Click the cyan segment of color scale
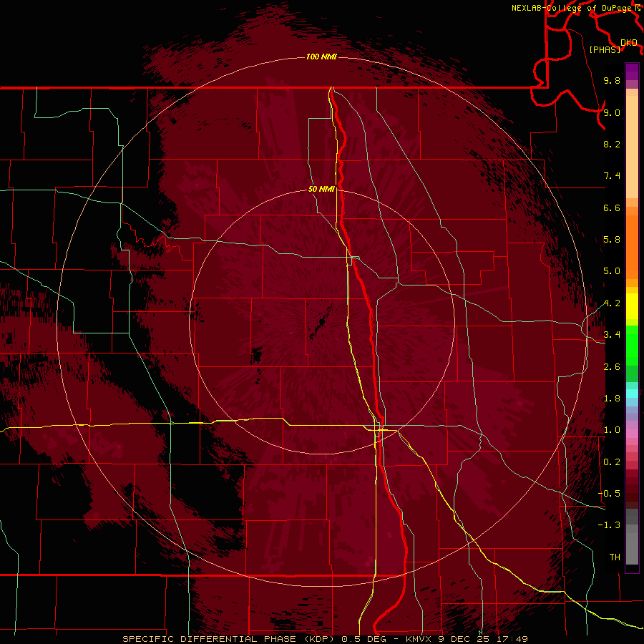 point(632,394)
